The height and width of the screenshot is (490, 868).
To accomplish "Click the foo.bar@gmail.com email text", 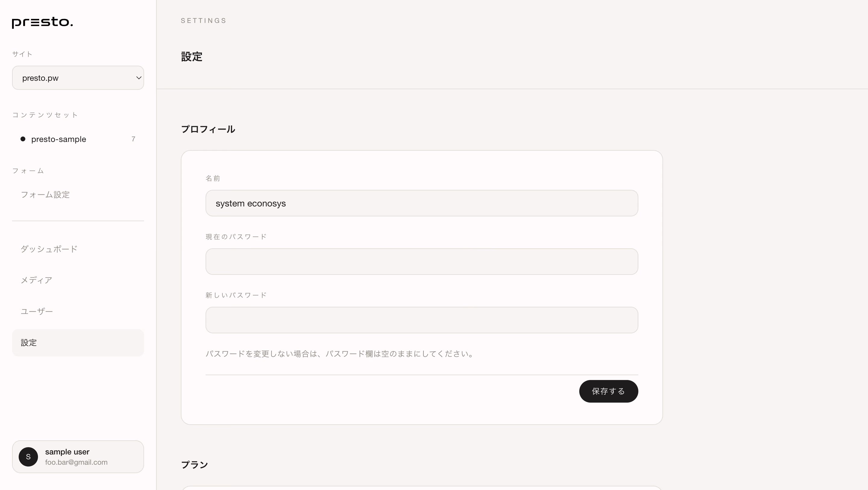I will click(x=76, y=462).
